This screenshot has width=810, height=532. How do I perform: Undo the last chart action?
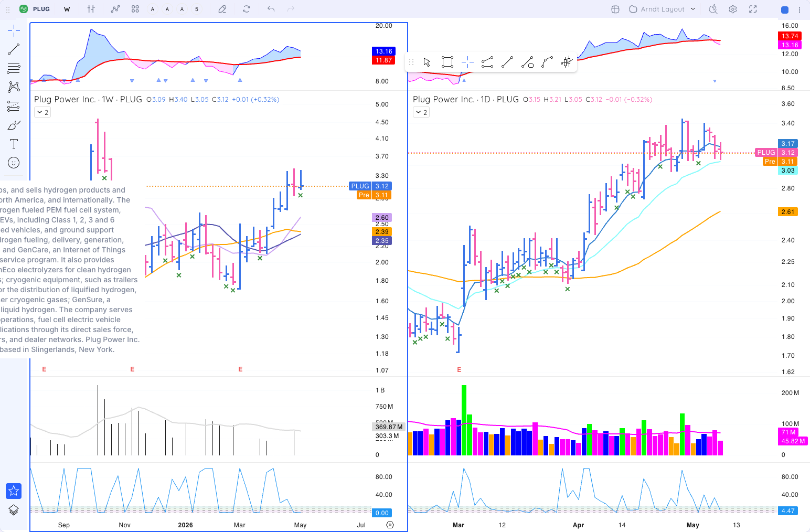click(x=271, y=9)
